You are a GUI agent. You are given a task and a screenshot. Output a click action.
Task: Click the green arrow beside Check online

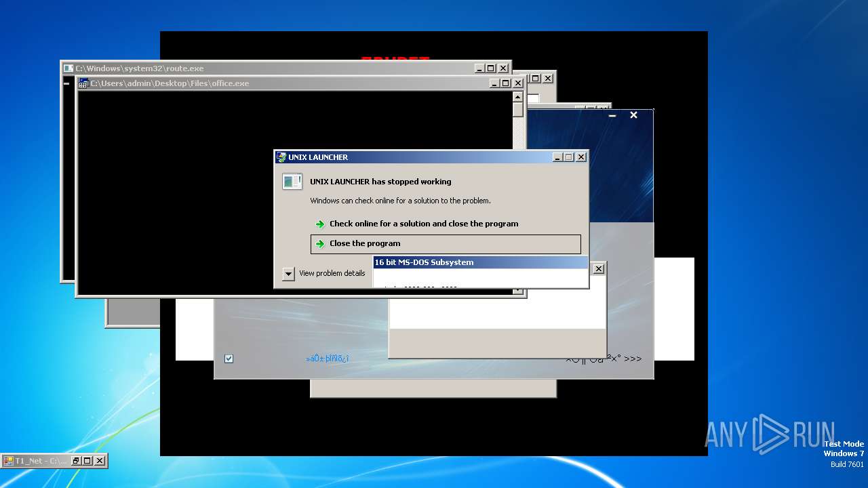(x=320, y=224)
